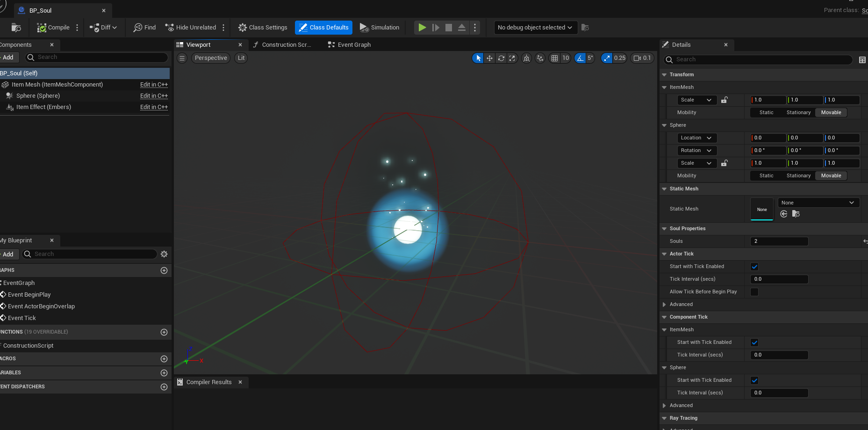Image resolution: width=868 pixels, height=430 pixels.
Task: Open the Lit view mode menu
Action: [241, 58]
